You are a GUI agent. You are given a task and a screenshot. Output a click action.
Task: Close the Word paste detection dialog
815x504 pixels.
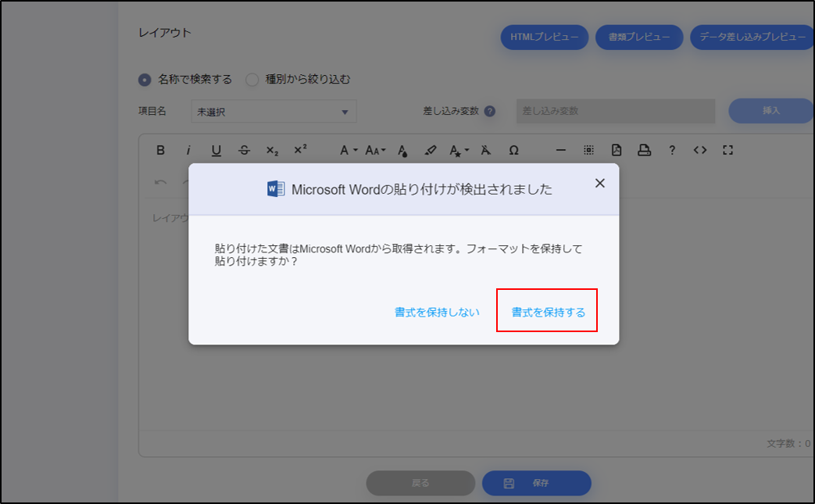600,183
